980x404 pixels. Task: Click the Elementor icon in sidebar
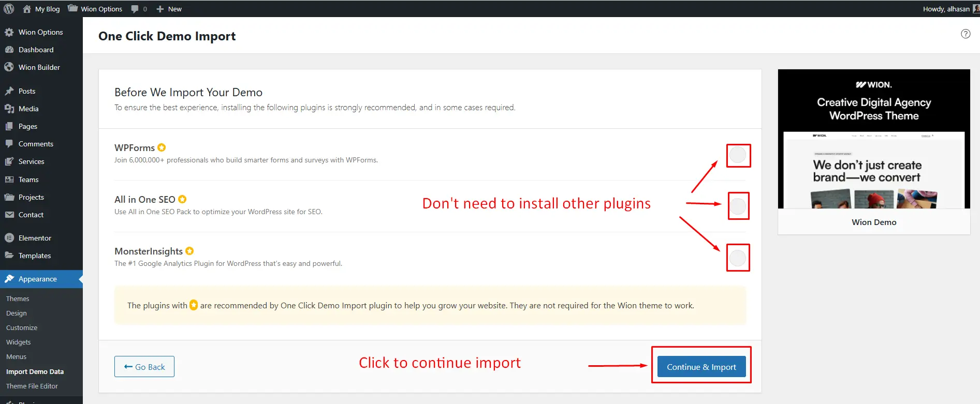click(9, 238)
